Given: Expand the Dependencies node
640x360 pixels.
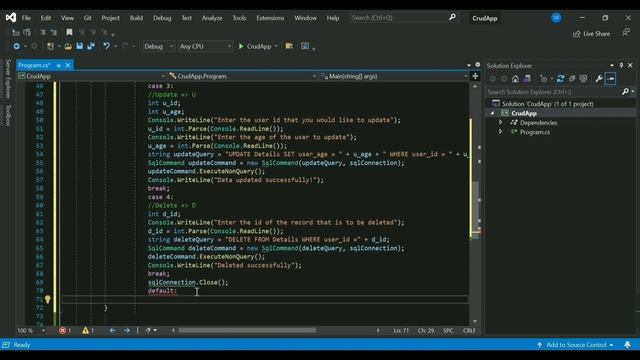Looking at the screenshot, I should pos(500,122).
